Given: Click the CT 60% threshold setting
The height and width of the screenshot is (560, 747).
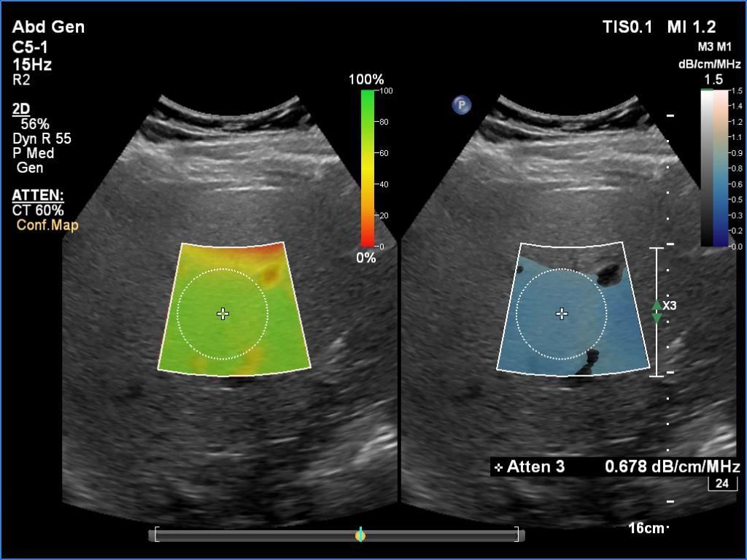Looking at the screenshot, I should click(38, 211).
